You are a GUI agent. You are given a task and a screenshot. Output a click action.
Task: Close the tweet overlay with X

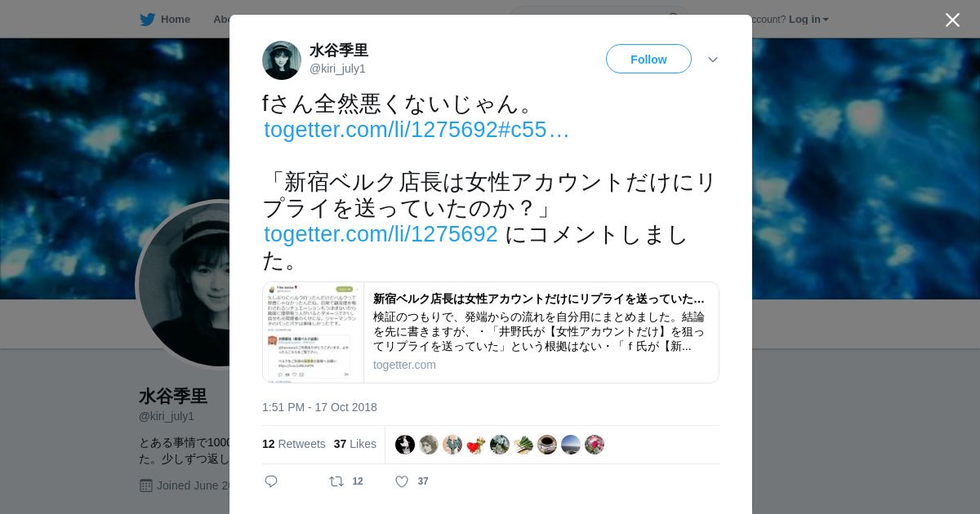click(x=952, y=20)
